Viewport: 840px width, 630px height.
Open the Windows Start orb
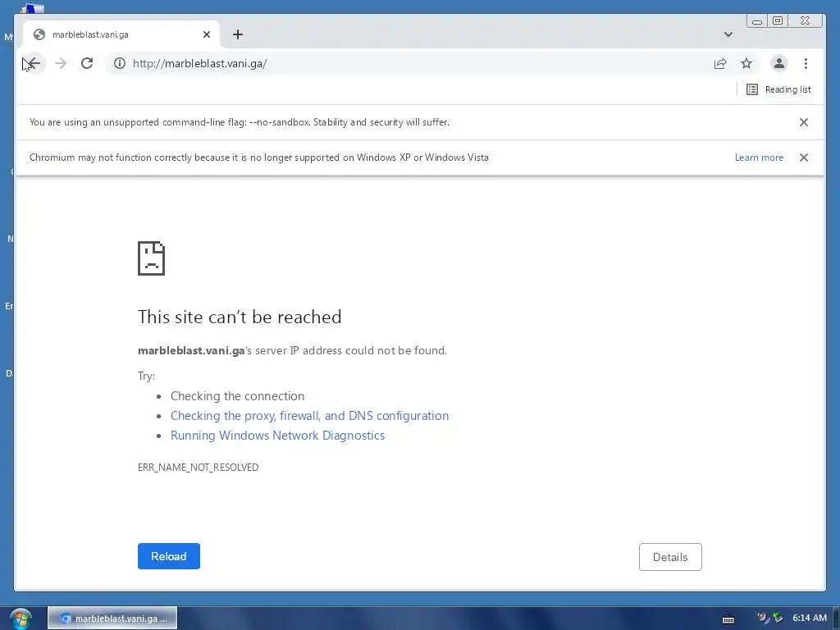coord(21,619)
